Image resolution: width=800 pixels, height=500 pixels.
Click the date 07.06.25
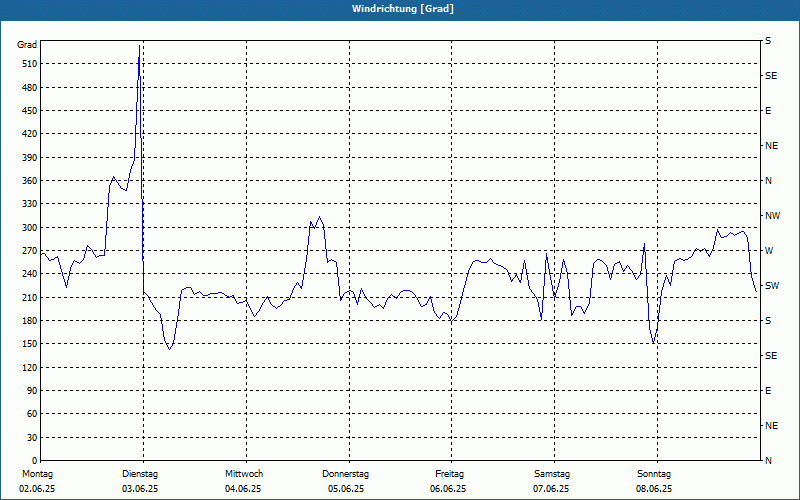tap(551, 489)
